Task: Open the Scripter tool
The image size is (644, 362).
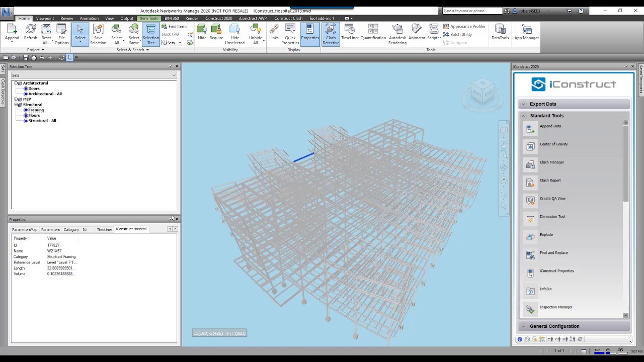Action: (434, 33)
